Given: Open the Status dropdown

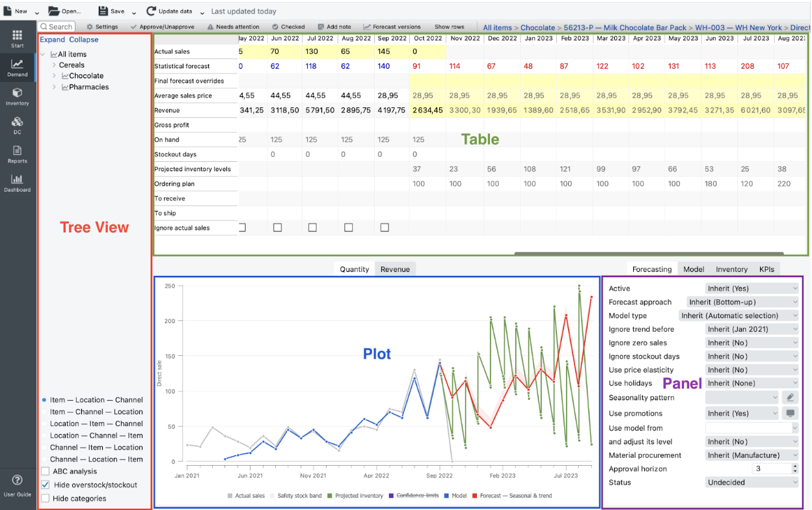Looking at the screenshot, I should (751, 482).
